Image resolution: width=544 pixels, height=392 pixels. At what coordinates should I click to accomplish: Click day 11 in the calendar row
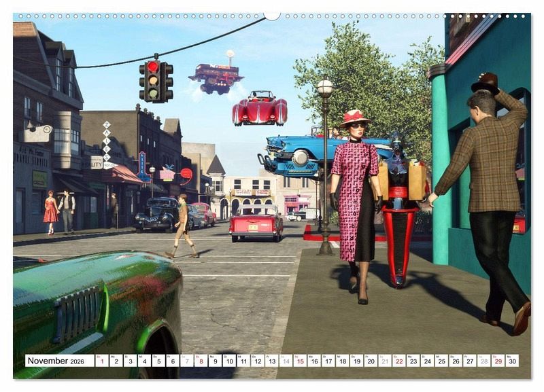[x=243, y=361]
